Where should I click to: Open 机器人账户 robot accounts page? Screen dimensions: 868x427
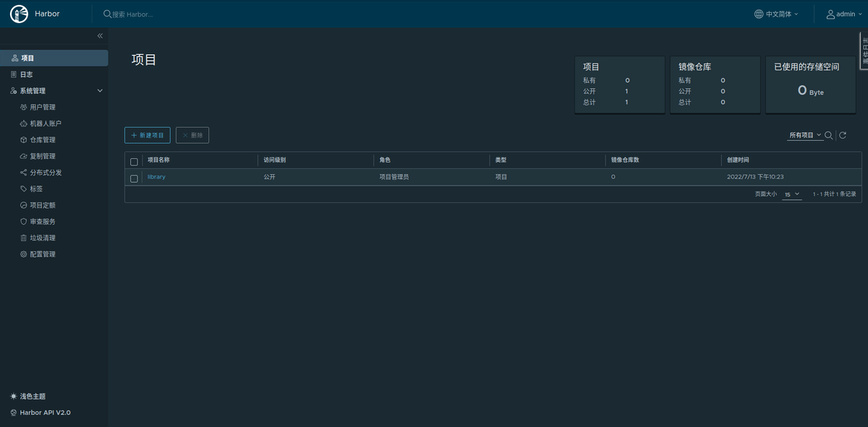[x=45, y=124]
